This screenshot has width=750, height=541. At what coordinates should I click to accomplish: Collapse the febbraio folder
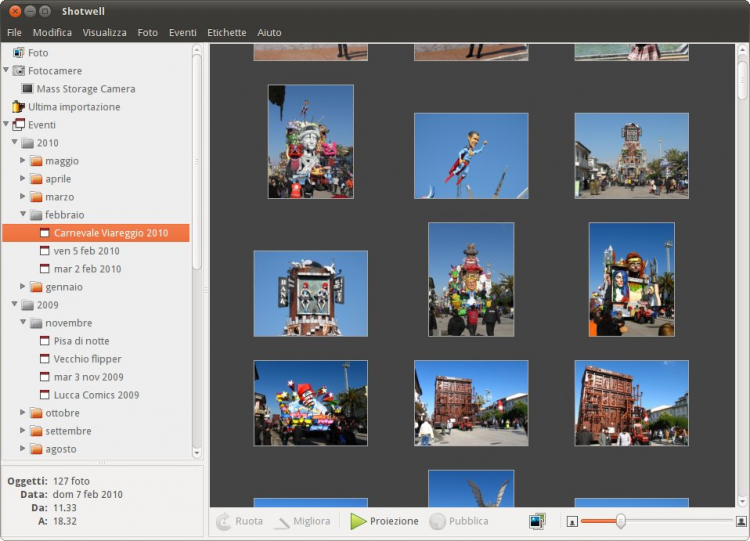tap(24, 215)
